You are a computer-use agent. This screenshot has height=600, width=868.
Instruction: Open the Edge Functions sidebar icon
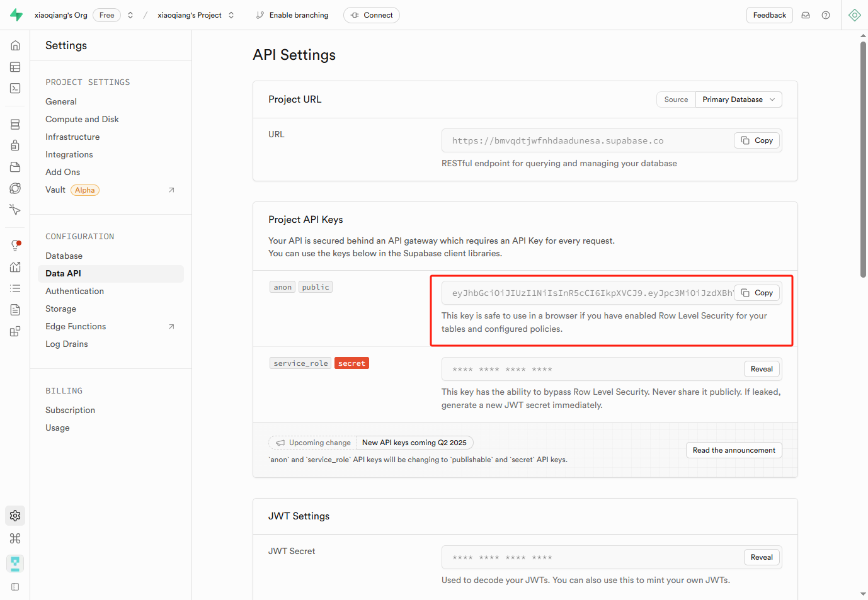pyautogui.click(x=15, y=188)
